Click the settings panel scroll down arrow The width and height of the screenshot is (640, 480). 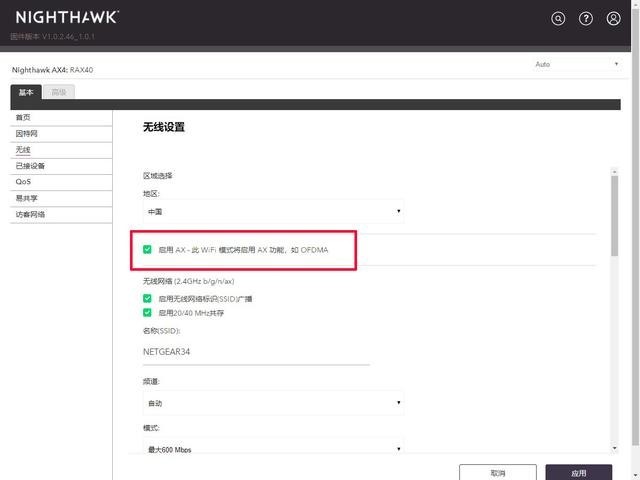click(614, 448)
